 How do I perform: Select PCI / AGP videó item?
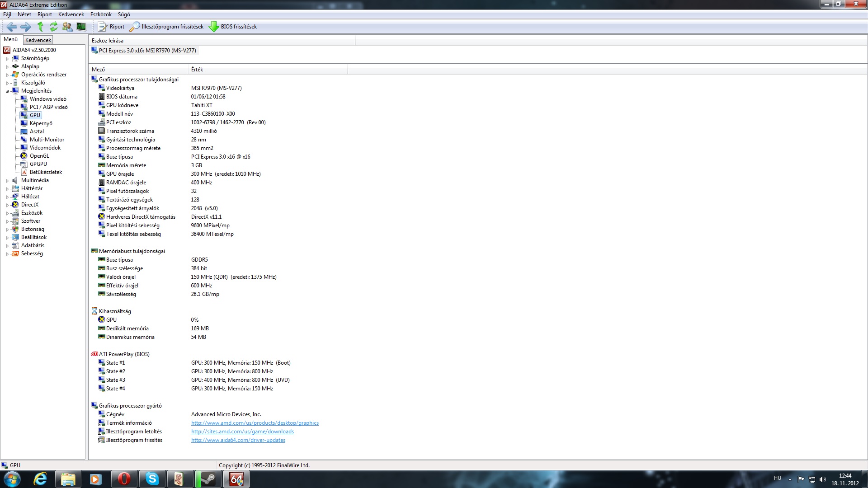tap(49, 107)
